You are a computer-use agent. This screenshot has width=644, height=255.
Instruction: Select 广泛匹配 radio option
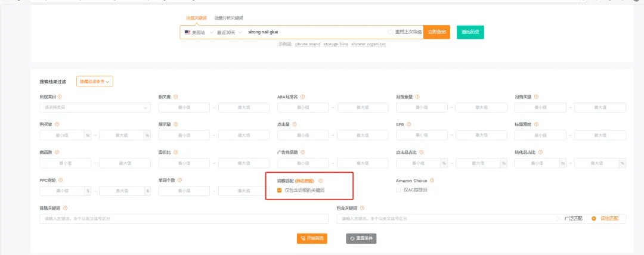tap(558, 219)
